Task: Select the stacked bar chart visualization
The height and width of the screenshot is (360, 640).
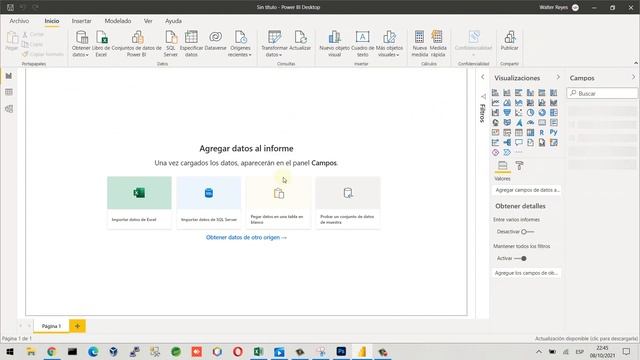Action: point(495,93)
